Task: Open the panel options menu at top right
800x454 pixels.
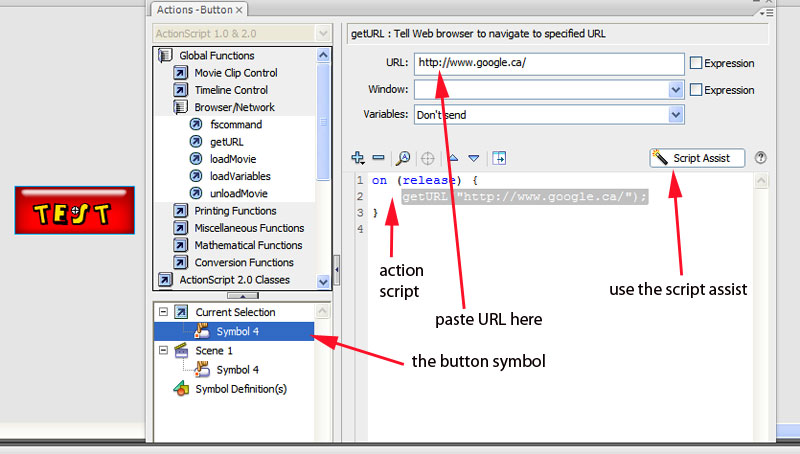Action: point(767,12)
